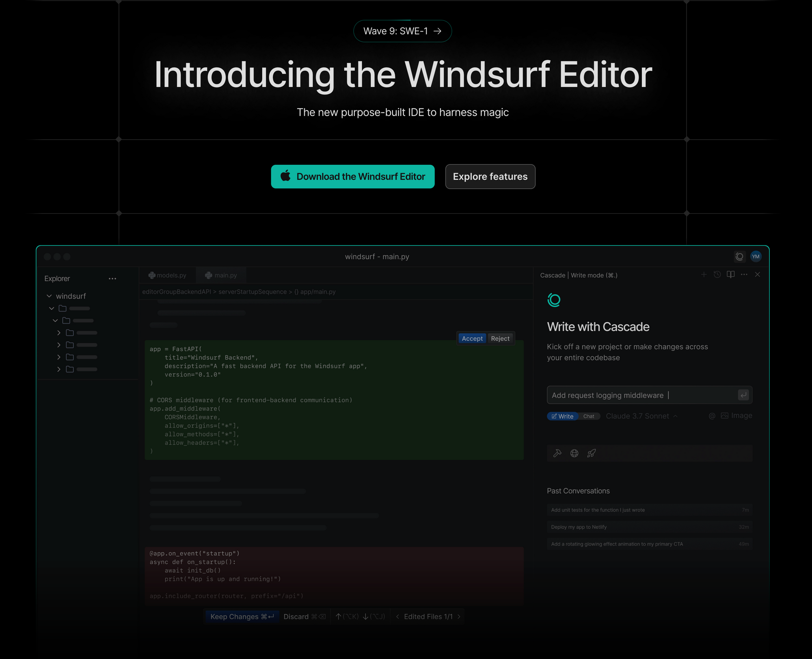The height and width of the screenshot is (659, 812).
Task: Collapse the first folder under windsurf
Action: (x=52, y=308)
